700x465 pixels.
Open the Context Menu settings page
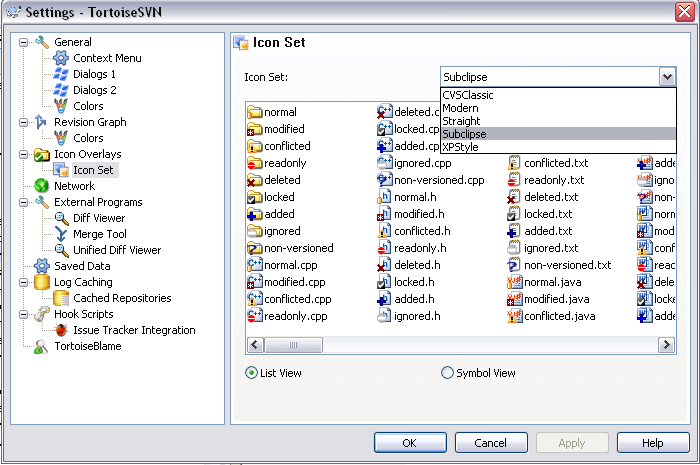[x=107, y=58]
